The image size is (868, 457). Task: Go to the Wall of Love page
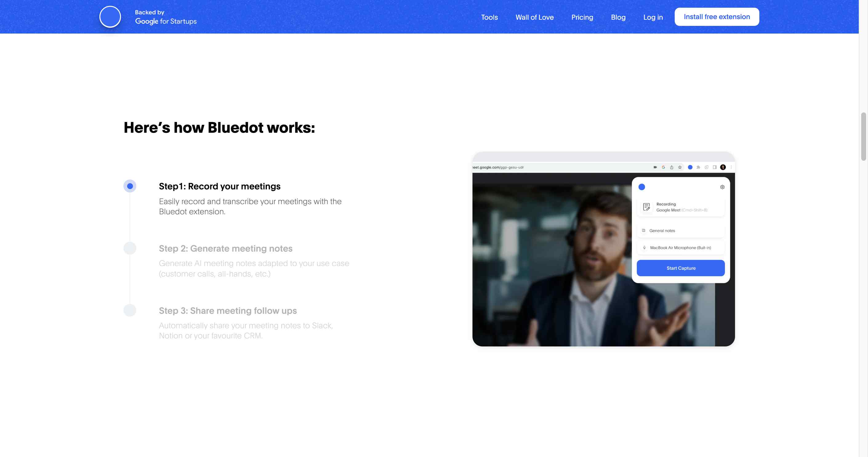click(534, 17)
